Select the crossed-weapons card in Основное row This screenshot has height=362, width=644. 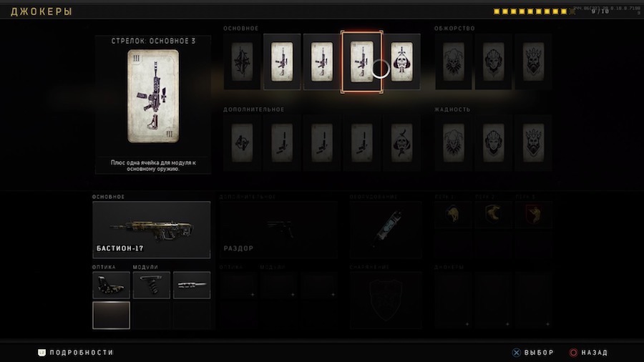242,62
